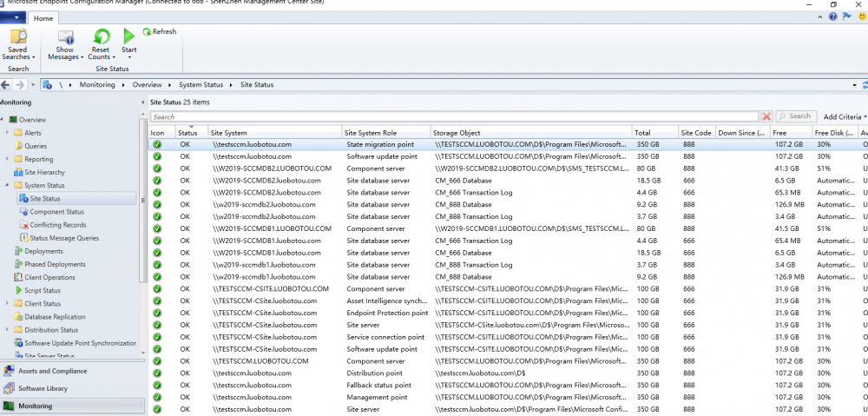Click the Alerts folder icon

(17, 133)
